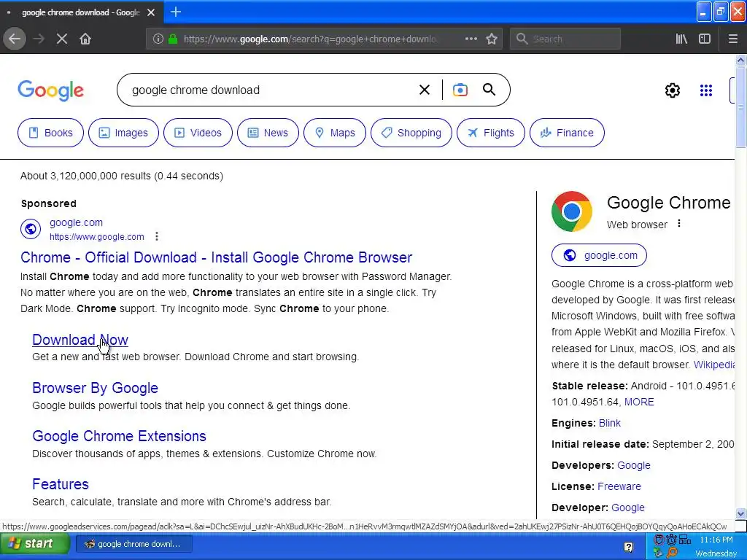
Task: Show site information icon in address bar
Action: [x=158, y=39]
